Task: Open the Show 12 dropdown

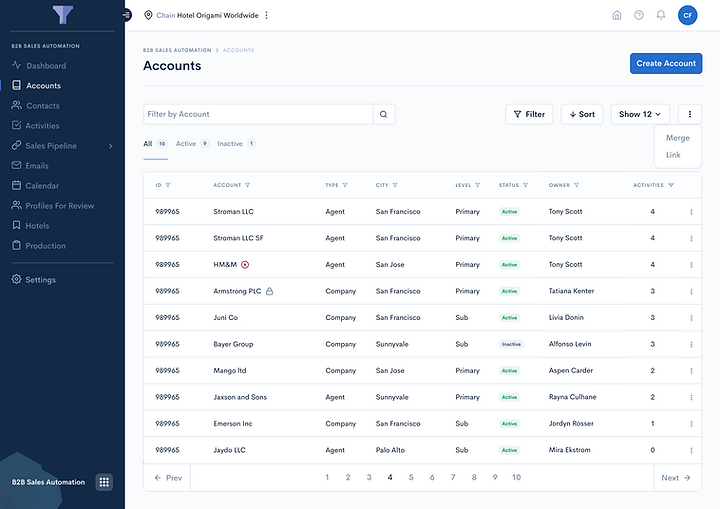Action: click(640, 114)
